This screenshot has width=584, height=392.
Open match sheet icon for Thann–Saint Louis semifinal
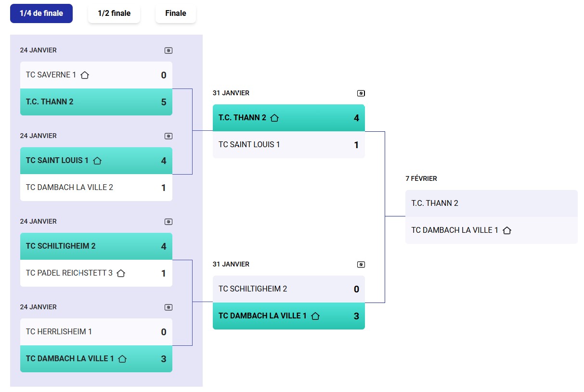coord(361,93)
